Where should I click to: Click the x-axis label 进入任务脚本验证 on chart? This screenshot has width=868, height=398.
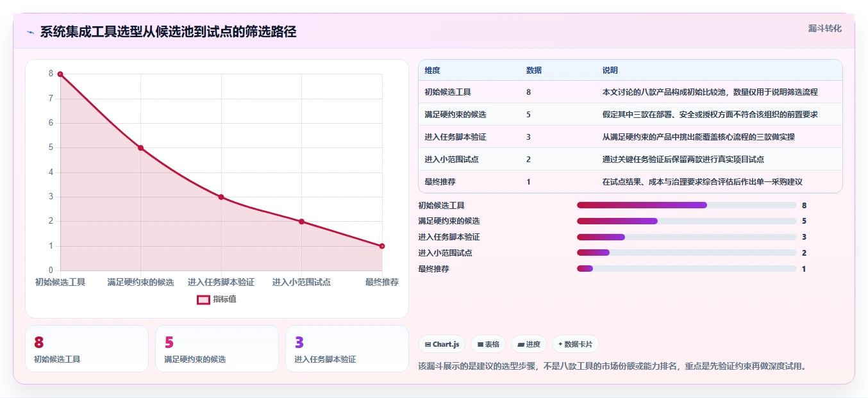click(x=221, y=282)
